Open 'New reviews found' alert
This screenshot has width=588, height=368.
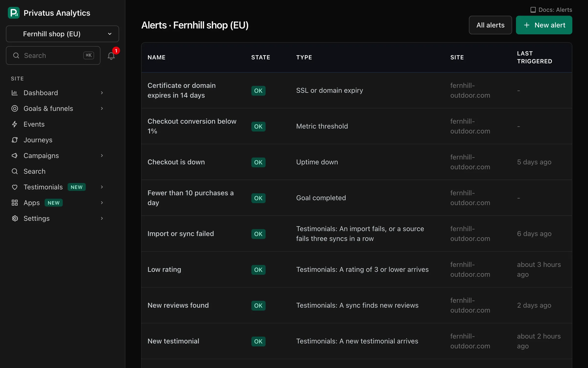pos(178,305)
